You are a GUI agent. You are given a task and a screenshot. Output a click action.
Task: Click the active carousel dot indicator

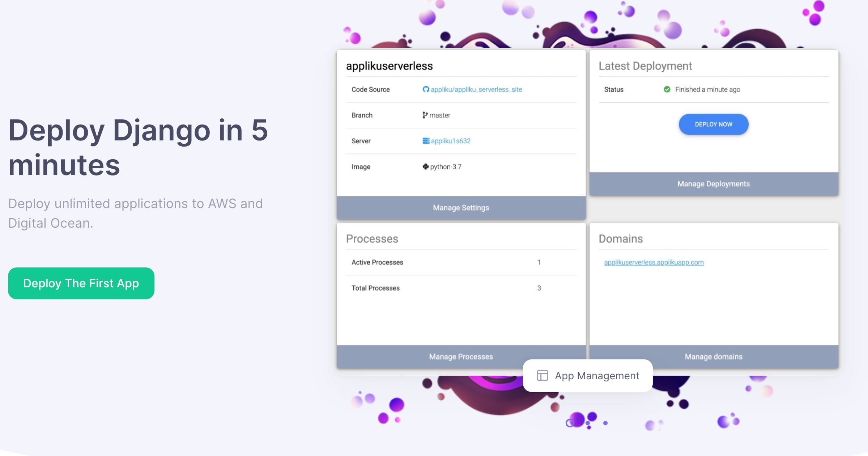pos(570,423)
